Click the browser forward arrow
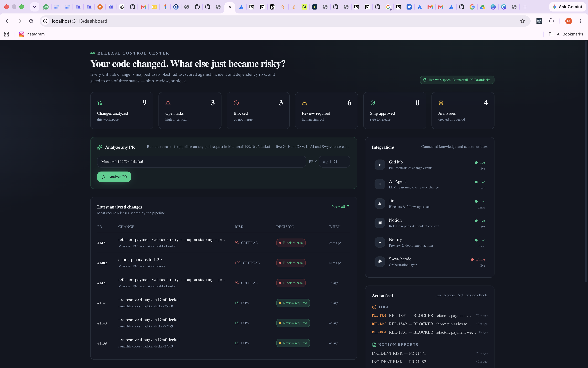The width and height of the screenshot is (588, 368). pyautogui.click(x=19, y=21)
